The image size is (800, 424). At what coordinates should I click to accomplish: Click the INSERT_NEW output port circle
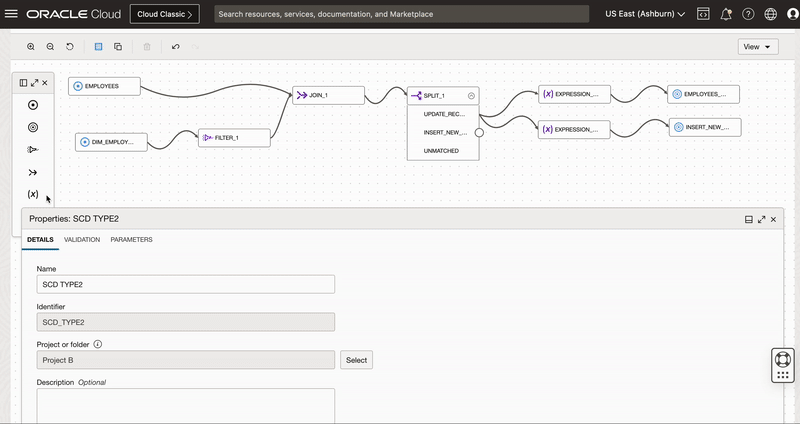pyautogui.click(x=479, y=133)
